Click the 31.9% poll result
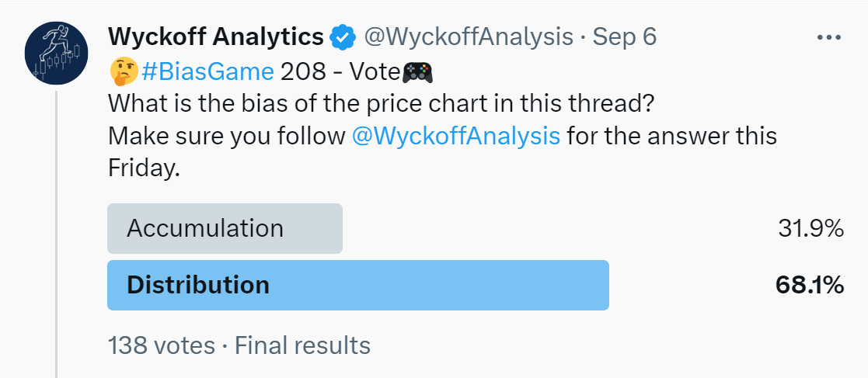 (810, 228)
